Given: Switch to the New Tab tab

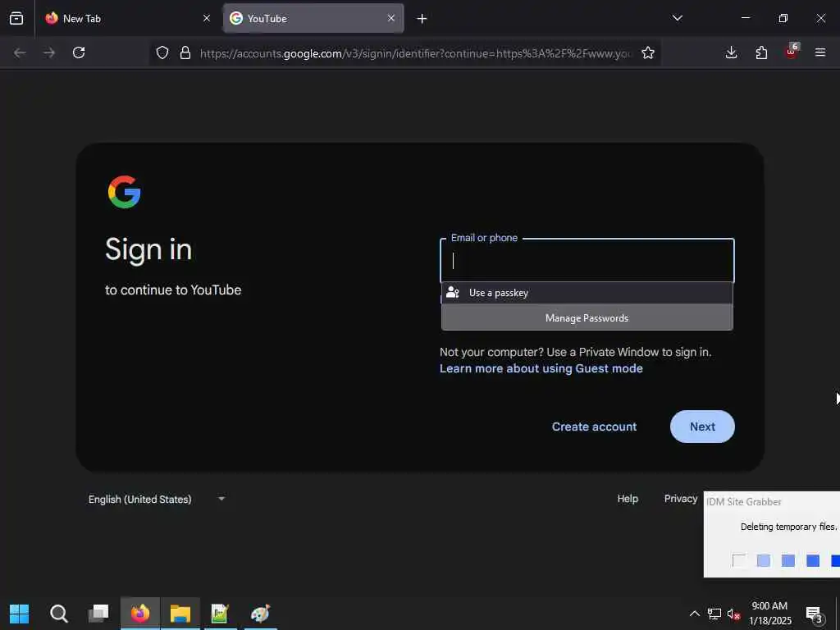Looking at the screenshot, I should point(129,18).
